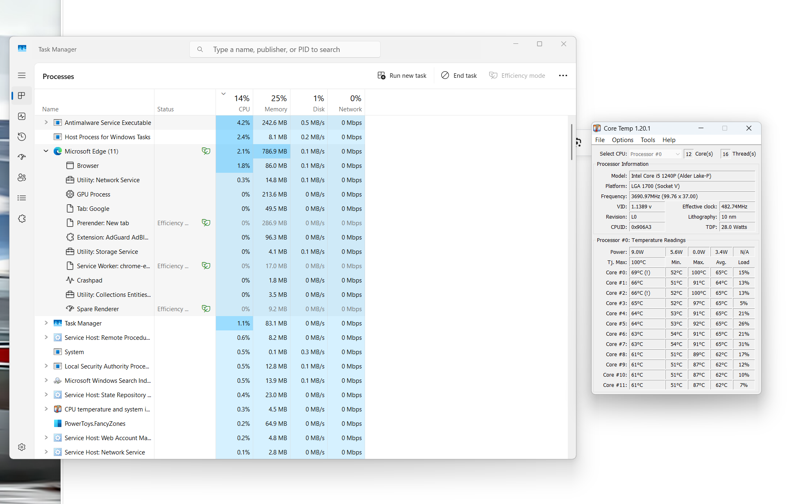Select the Tab: Google process row
Viewport: 812px width, 504px height.
coord(200,208)
